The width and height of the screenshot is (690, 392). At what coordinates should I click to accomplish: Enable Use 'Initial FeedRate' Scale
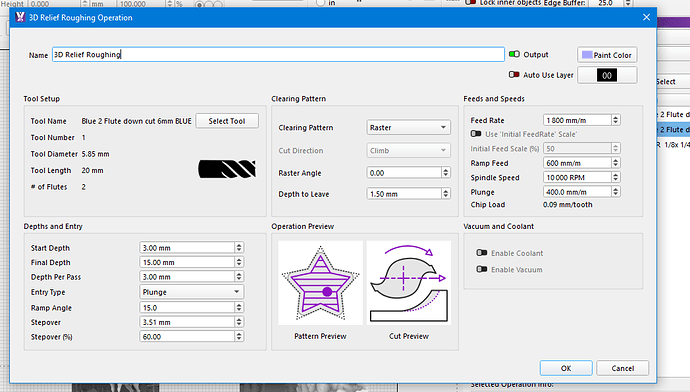(476, 134)
